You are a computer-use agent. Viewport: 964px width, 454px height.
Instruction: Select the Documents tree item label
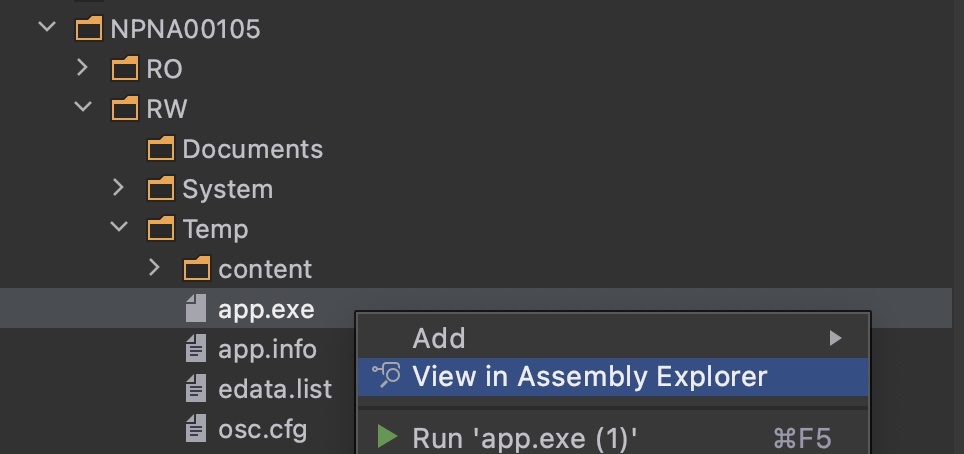(x=253, y=149)
